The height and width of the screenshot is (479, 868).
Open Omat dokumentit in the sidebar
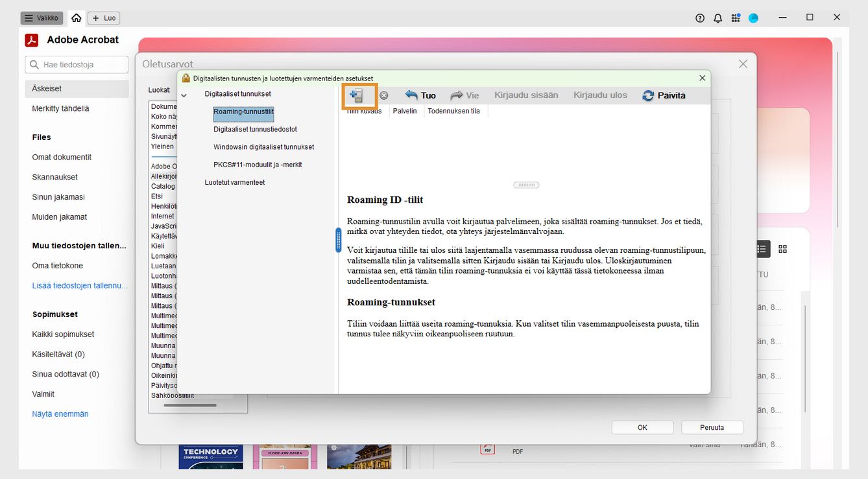click(x=62, y=157)
